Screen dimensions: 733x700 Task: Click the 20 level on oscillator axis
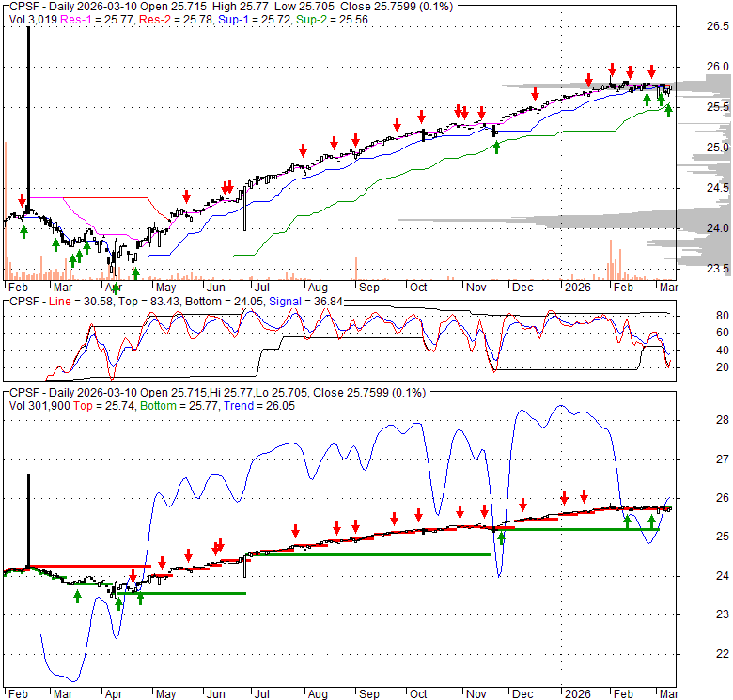coord(723,367)
